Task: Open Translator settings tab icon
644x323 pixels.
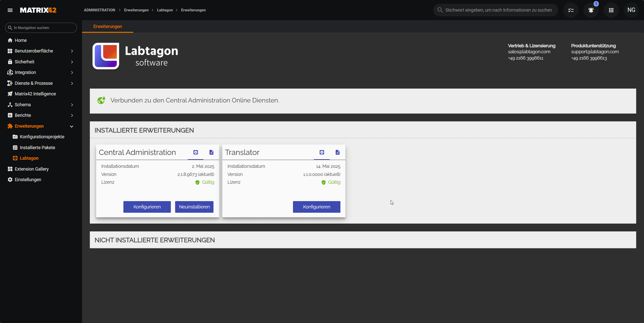Action: click(322, 152)
